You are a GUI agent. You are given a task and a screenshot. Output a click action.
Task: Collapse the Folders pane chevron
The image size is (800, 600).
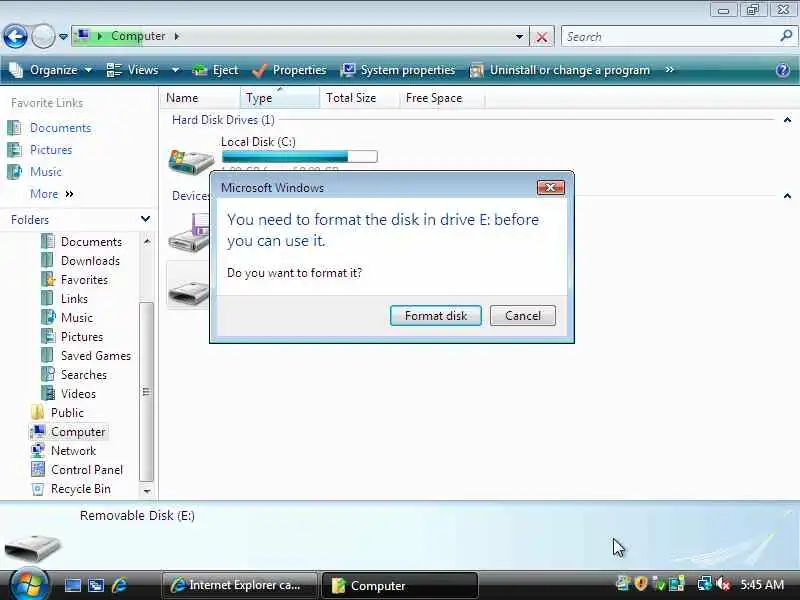tap(145, 219)
